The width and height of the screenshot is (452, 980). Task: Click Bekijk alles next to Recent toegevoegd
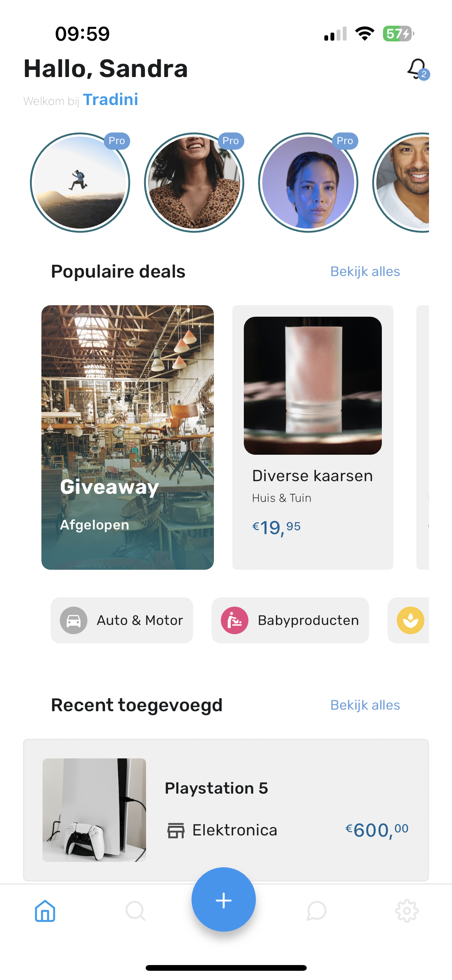pyautogui.click(x=365, y=705)
